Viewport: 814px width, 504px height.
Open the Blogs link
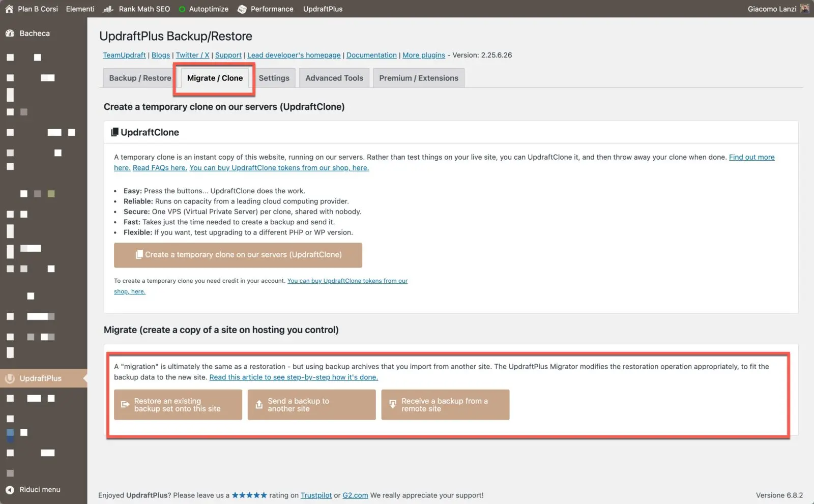point(161,55)
